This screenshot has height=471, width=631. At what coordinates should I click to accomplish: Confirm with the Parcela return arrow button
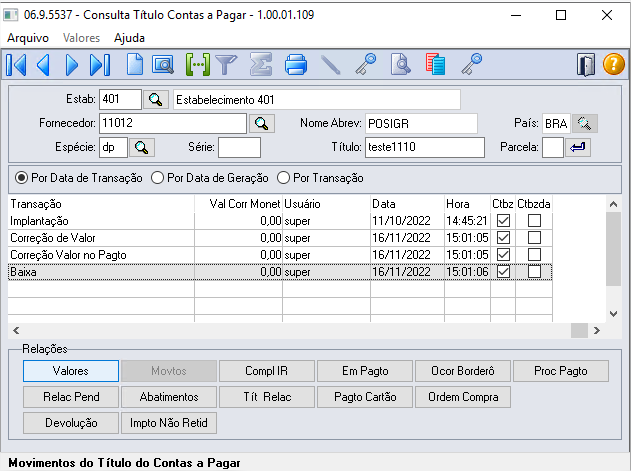click(x=578, y=147)
